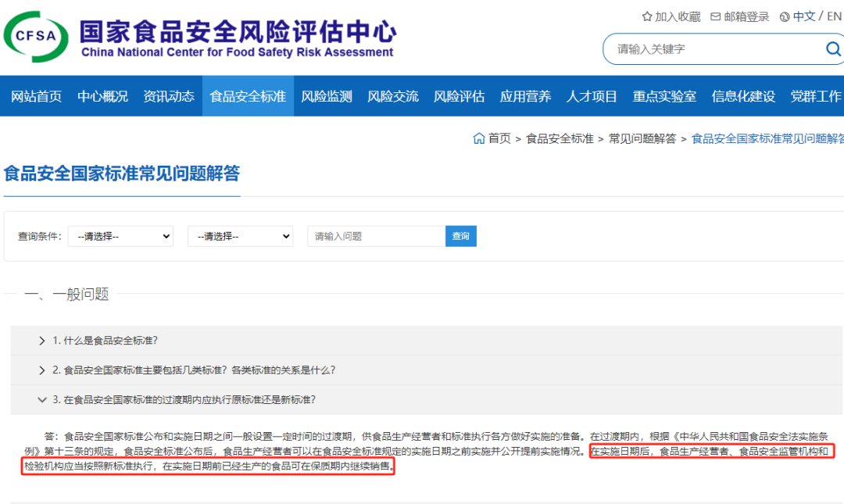Click the blue 查询 search button
The width and height of the screenshot is (844, 504).
click(x=460, y=236)
